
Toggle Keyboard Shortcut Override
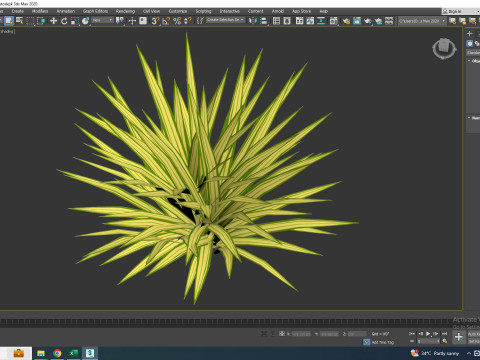(143, 21)
